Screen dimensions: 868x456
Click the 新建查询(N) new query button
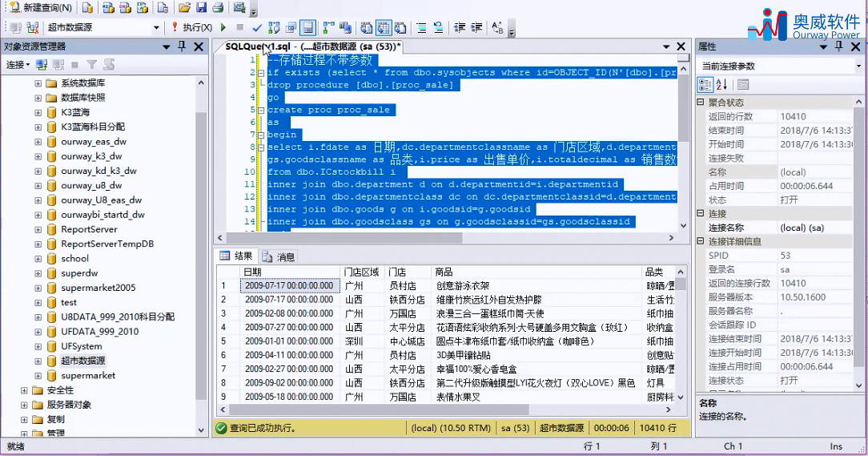point(41,8)
